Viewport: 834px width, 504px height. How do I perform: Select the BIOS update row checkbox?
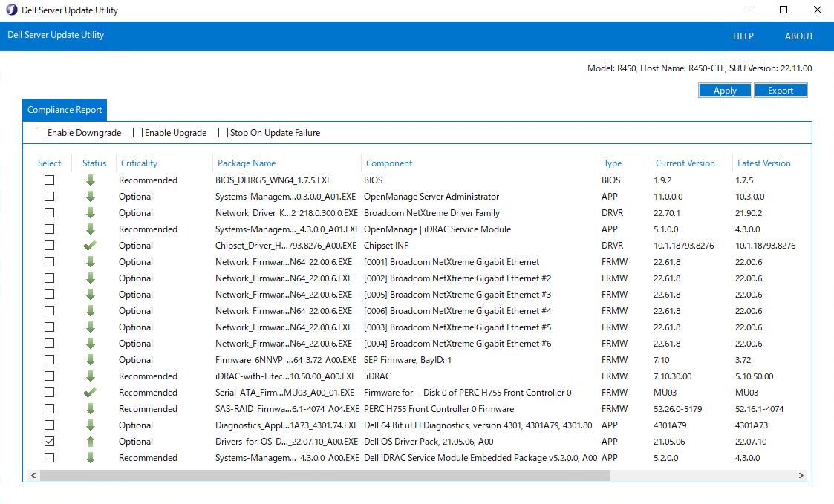pyautogui.click(x=49, y=180)
